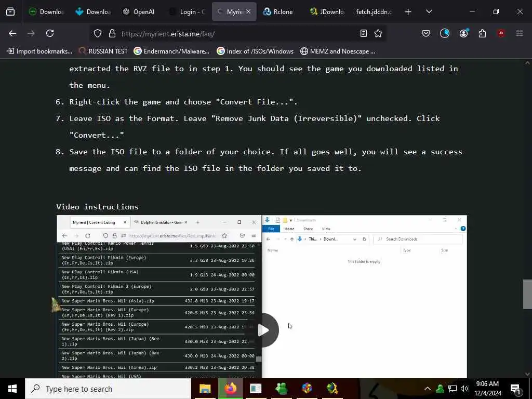Screen dimensions: 532x399
Task: Switch to the fetch.jdcdn tab
Action: [374, 12]
